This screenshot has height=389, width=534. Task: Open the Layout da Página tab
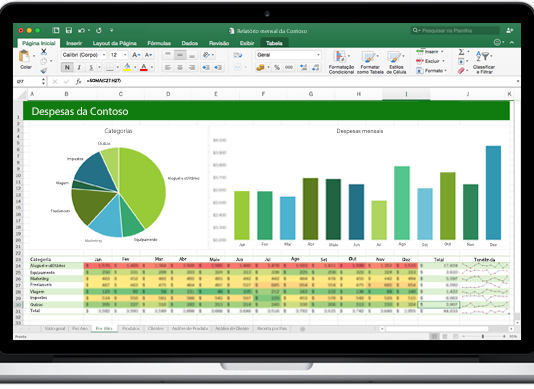click(114, 43)
